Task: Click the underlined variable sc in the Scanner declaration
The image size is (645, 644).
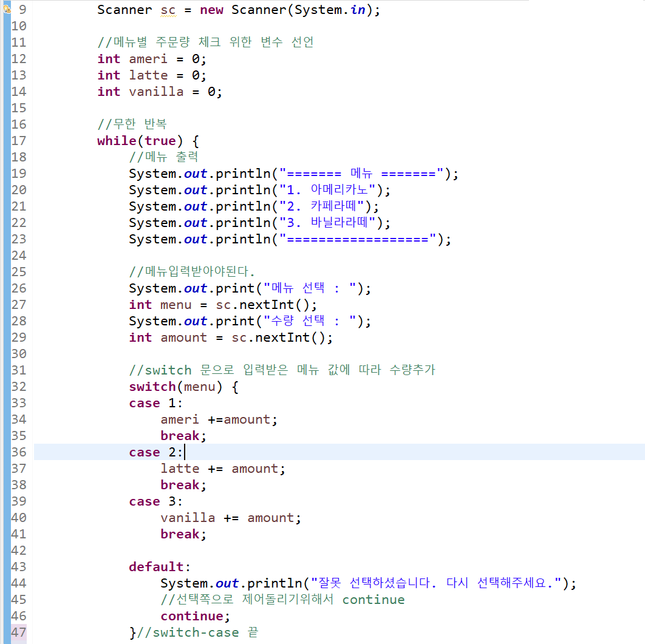Action: pos(168,10)
